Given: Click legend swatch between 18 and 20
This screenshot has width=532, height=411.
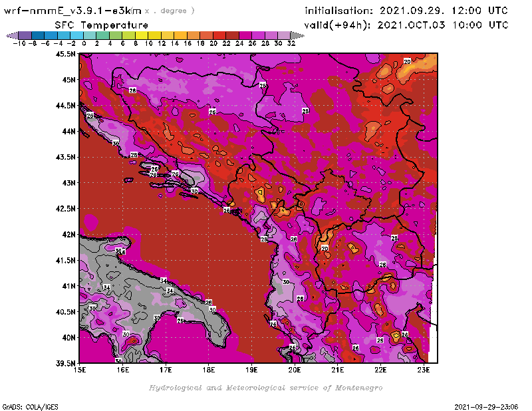Looking at the screenshot, I should pyautogui.click(x=206, y=35).
